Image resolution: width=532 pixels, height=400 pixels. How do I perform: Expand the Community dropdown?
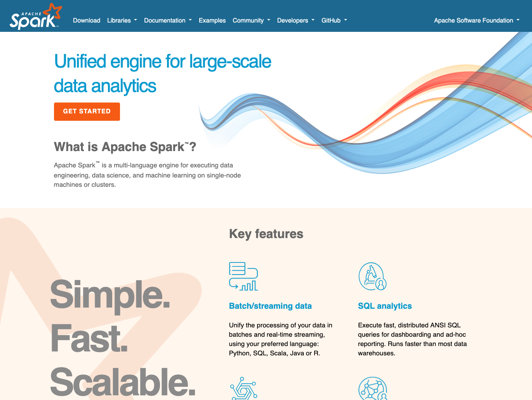click(x=251, y=21)
